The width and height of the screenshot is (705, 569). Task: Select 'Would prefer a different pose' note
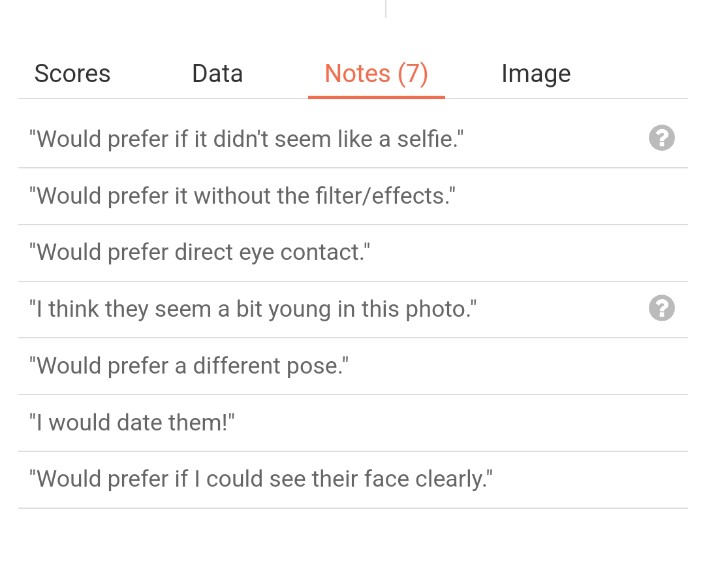click(x=189, y=366)
